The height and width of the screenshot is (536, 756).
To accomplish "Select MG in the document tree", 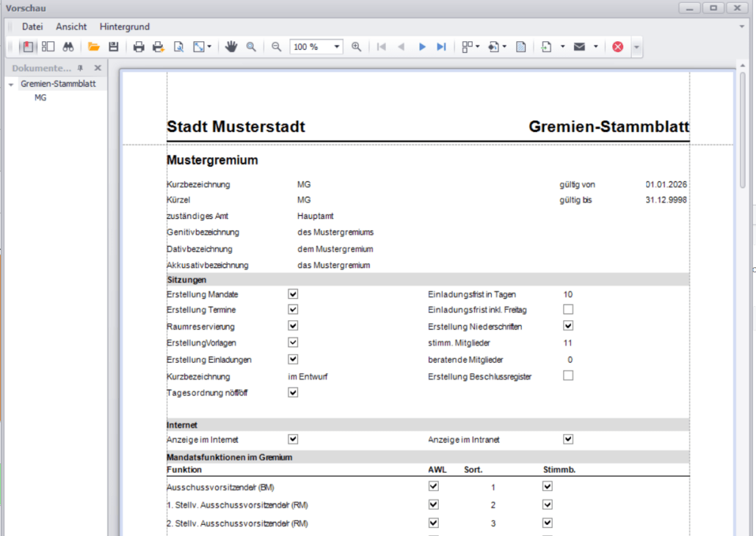I will coord(40,97).
